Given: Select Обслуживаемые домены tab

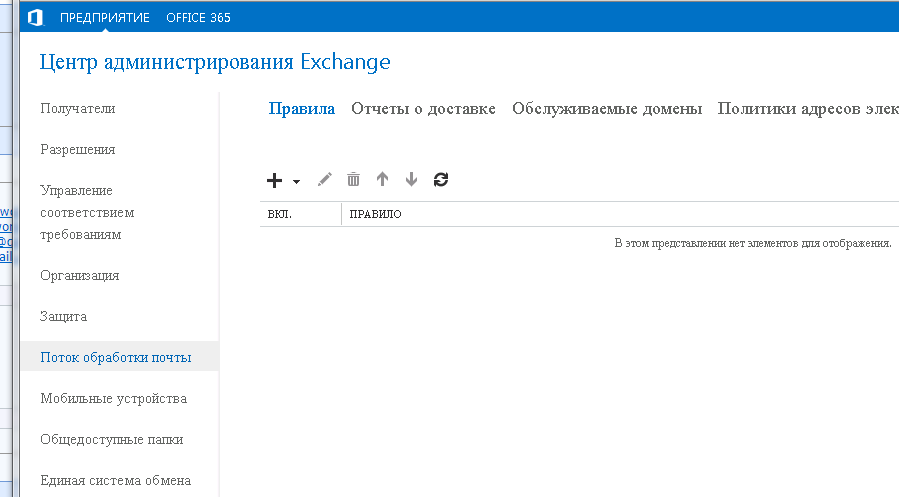Looking at the screenshot, I should click(607, 109).
